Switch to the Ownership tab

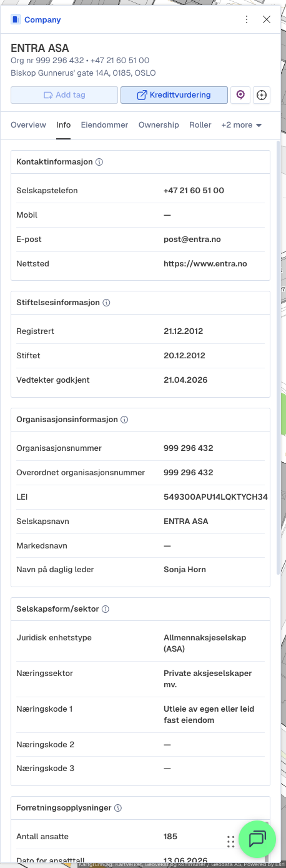159,125
